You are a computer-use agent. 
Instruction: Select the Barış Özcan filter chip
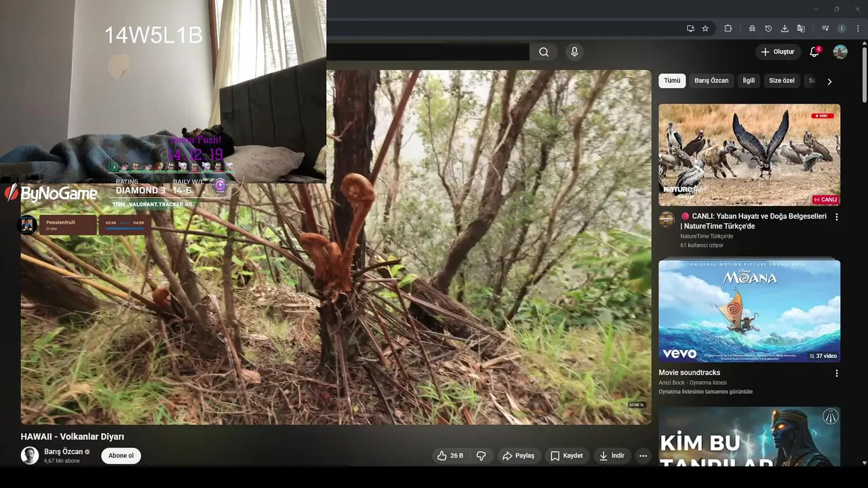[x=711, y=81]
